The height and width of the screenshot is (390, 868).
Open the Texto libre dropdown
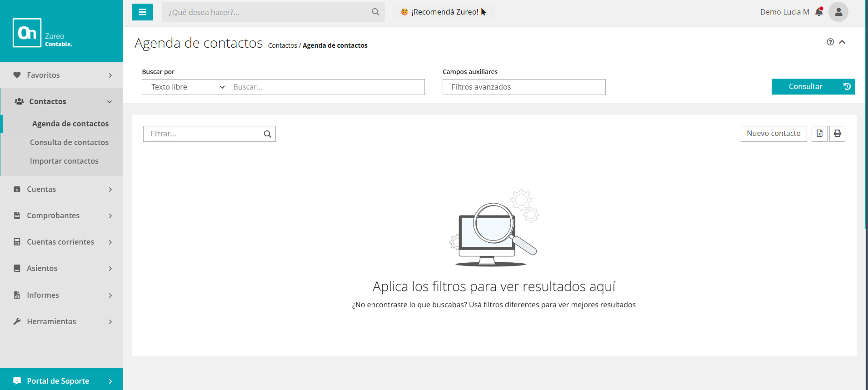[184, 87]
